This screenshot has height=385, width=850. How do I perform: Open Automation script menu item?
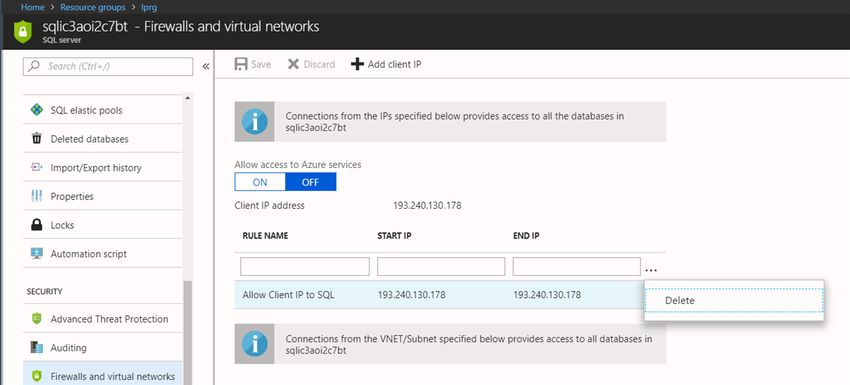(x=103, y=254)
